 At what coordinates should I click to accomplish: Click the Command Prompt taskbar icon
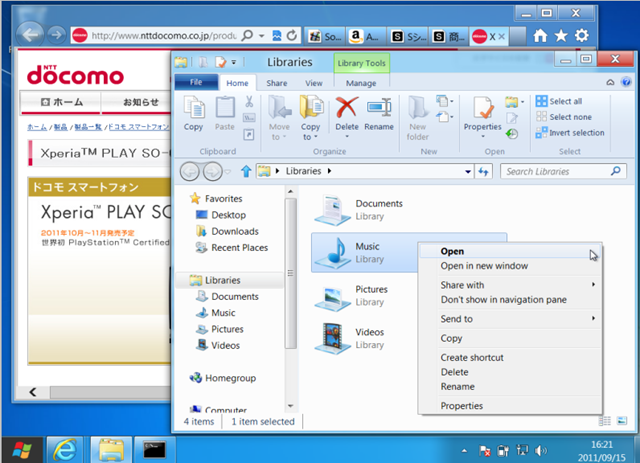pos(155,446)
